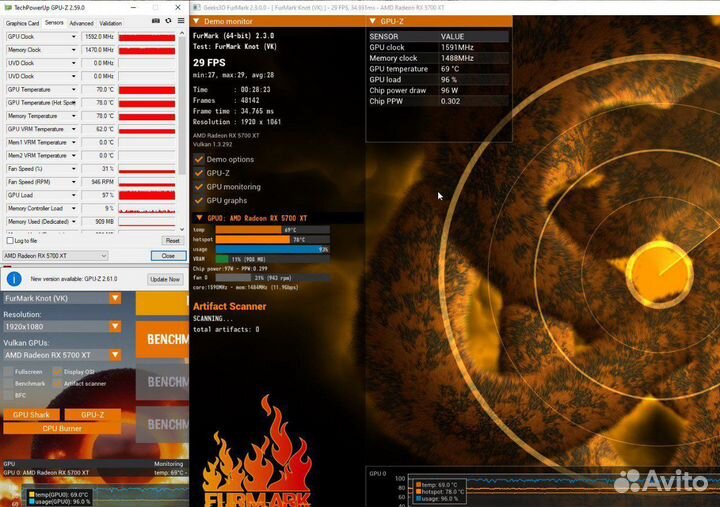Screen dimensions: 720x507
Task: Click the blue info icon in update notice
Action: pos(14,278)
